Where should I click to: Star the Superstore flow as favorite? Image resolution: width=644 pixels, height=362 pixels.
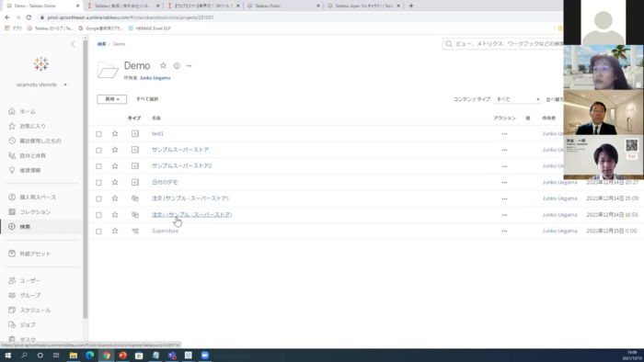pyautogui.click(x=115, y=231)
